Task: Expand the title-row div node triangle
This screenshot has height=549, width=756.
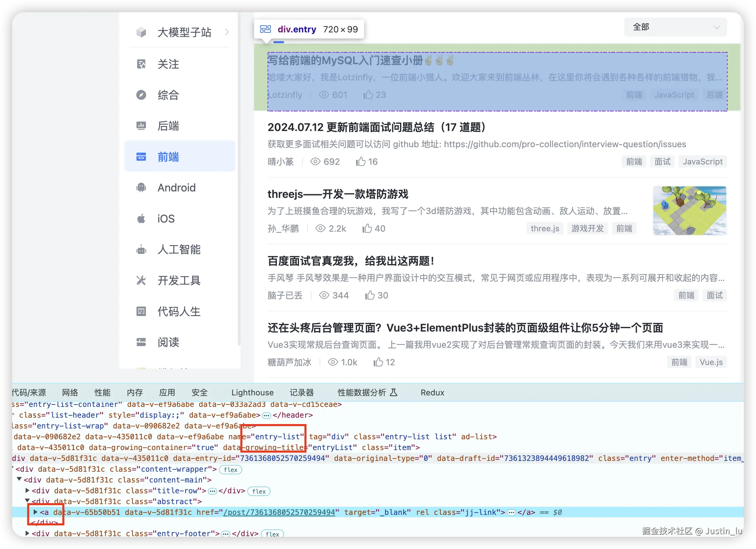Action: click(x=27, y=490)
